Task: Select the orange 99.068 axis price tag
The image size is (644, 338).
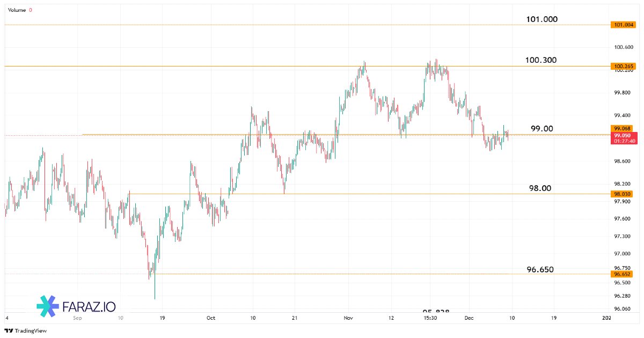Action: (622, 128)
